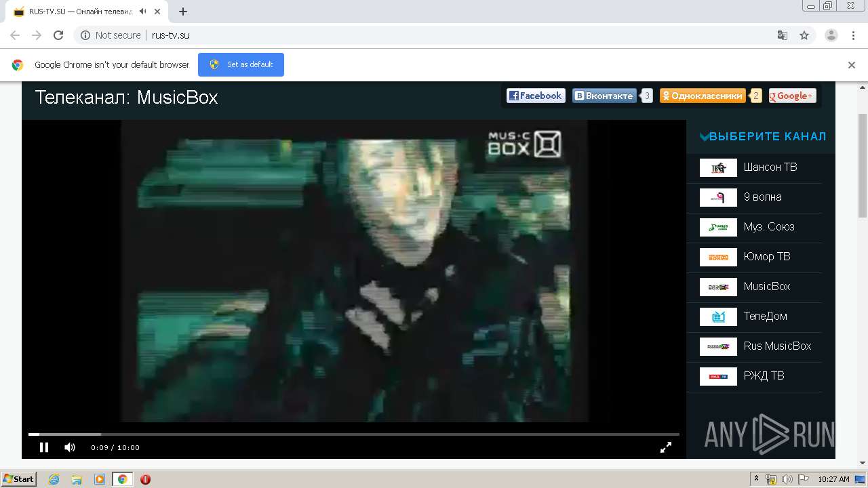Screen dimensions: 868x488
Task: Open the Chrome three-dot menu
Action: point(853,35)
